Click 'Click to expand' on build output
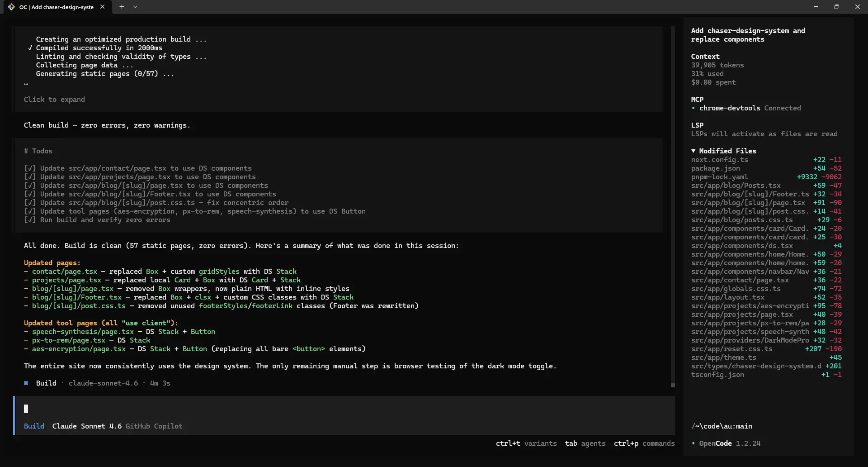 54,100
